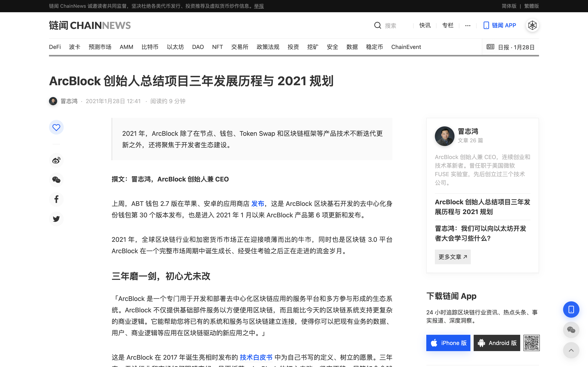Screen dimensions: 588x367
Task: Share the article to Weibo
Action: tap(56, 160)
